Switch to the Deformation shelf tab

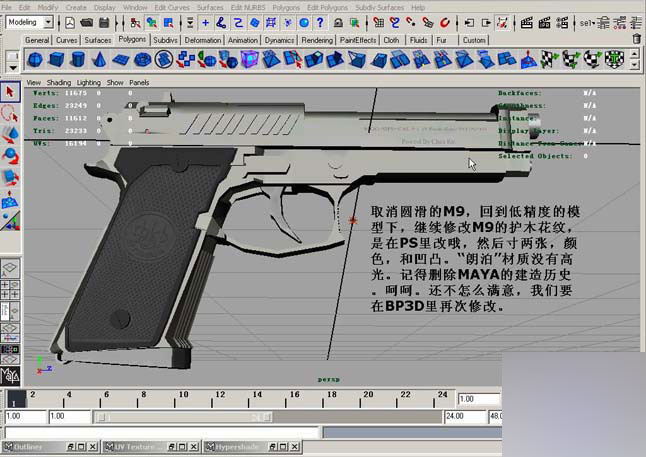[203, 40]
